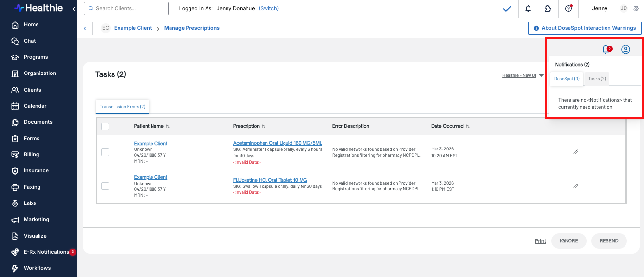The height and width of the screenshot is (277, 644).
Task: Click the DoseSpot user profile icon
Action: (626, 49)
